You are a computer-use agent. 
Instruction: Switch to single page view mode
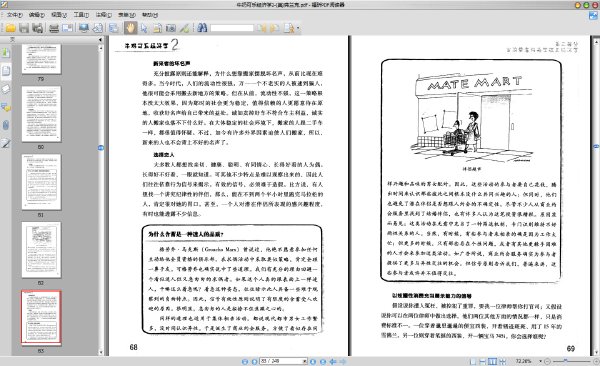coord(473,361)
